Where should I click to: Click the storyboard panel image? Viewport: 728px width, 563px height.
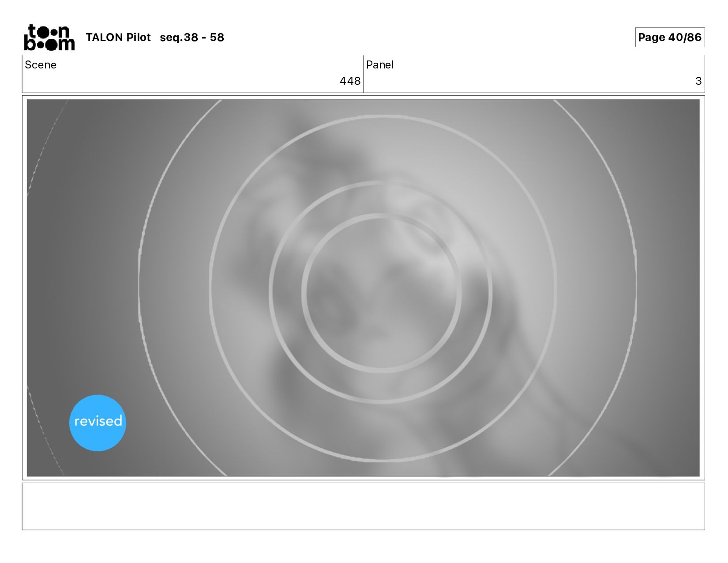(x=363, y=288)
